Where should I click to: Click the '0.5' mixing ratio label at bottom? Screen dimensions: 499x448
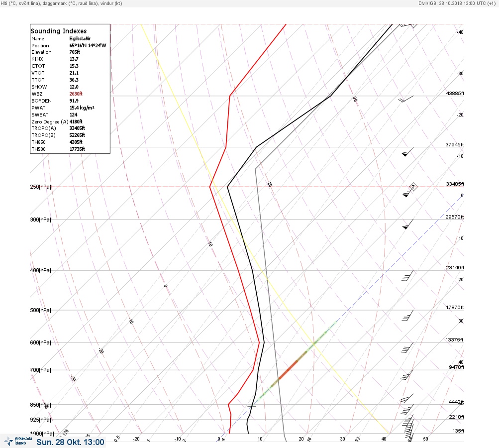click(x=117, y=439)
